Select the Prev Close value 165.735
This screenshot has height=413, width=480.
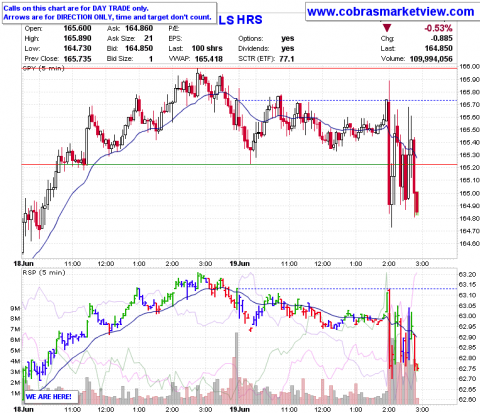(x=77, y=59)
